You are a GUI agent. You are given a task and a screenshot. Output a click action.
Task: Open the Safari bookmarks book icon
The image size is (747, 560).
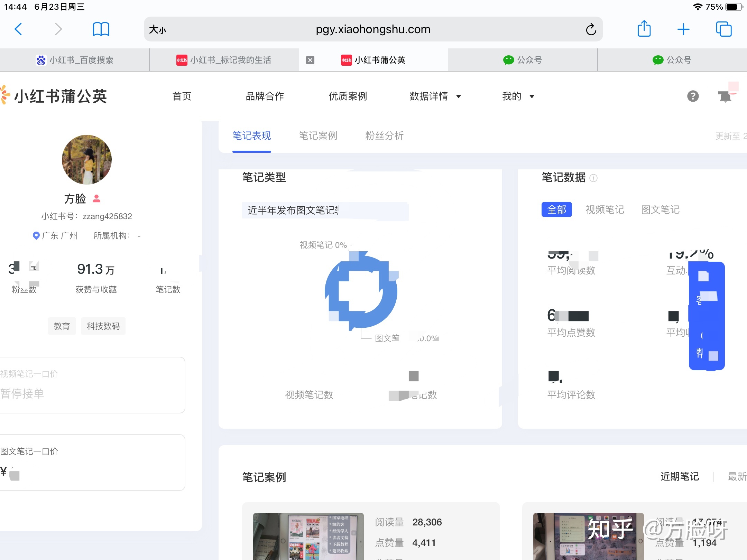(101, 29)
